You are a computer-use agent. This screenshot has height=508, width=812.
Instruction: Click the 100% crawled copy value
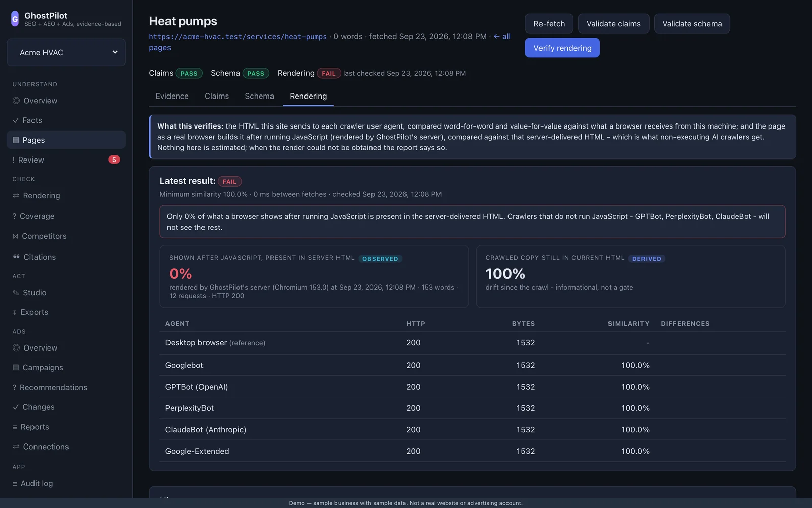click(x=505, y=274)
